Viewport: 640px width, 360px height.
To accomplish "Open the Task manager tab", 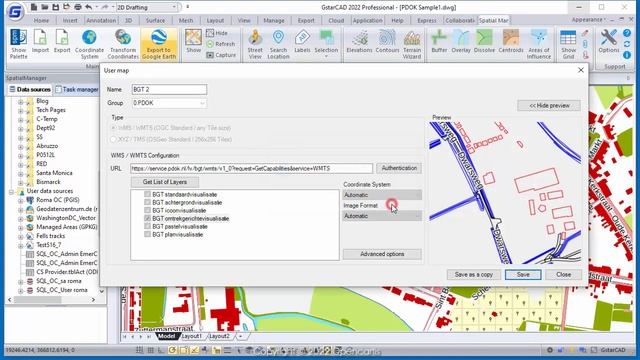I will [77, 89].
